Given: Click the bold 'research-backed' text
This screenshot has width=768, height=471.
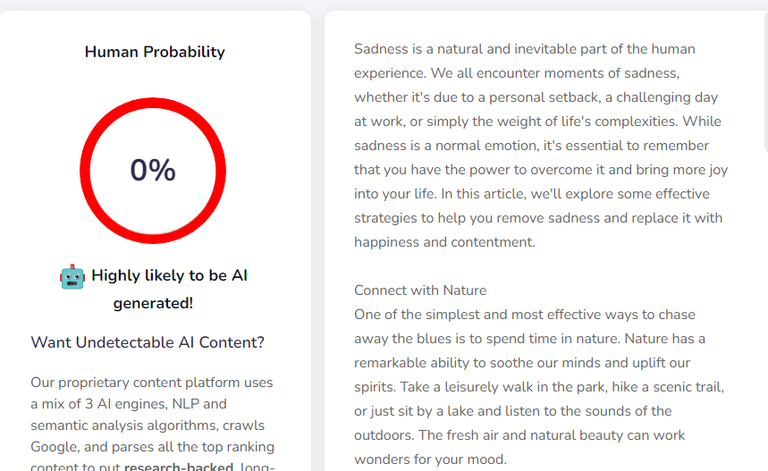Looking at the screenshot, I should point(179,467).
